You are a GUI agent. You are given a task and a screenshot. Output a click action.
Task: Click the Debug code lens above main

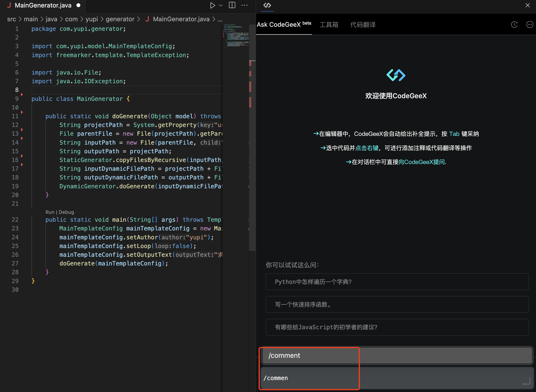click(x=66, y=212)
